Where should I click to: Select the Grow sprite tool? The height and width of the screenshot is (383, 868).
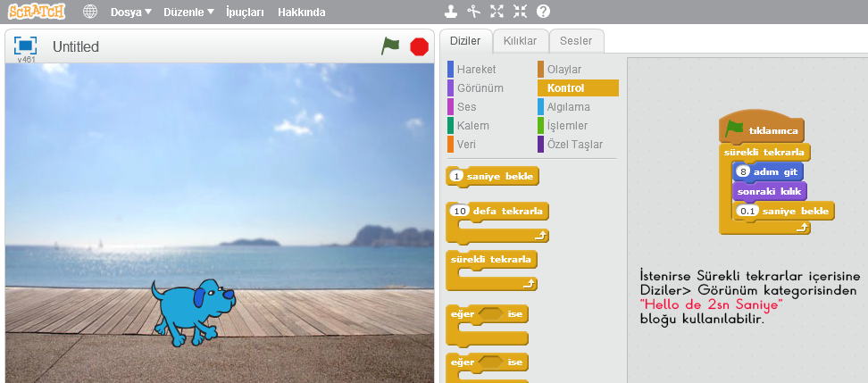point(497,12)
